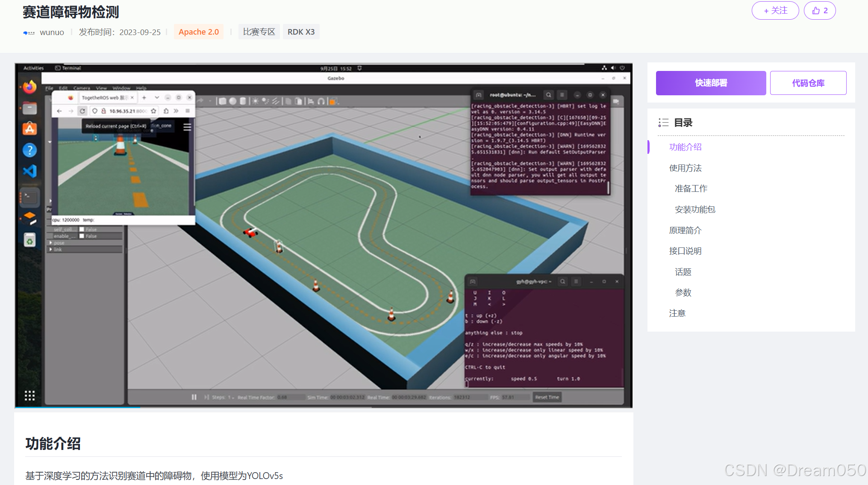Click the Firefox icon in the Ubuntu dock
The width and height of the screenshot is (868, 485).
click(x=29, y=87)
